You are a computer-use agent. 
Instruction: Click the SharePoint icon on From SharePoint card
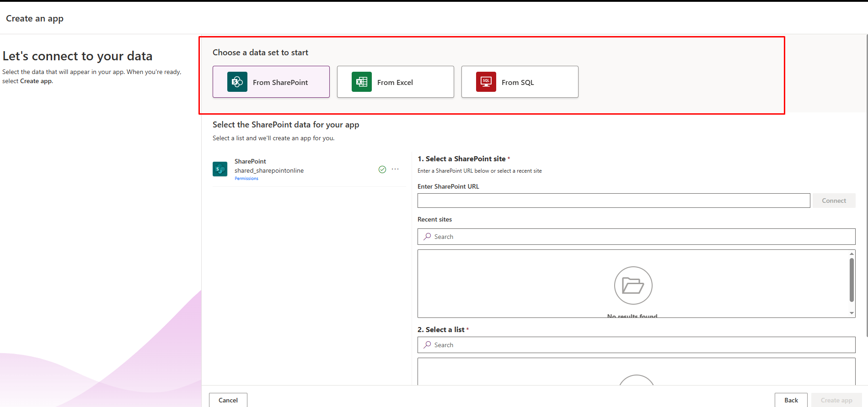tap(237, 82)
